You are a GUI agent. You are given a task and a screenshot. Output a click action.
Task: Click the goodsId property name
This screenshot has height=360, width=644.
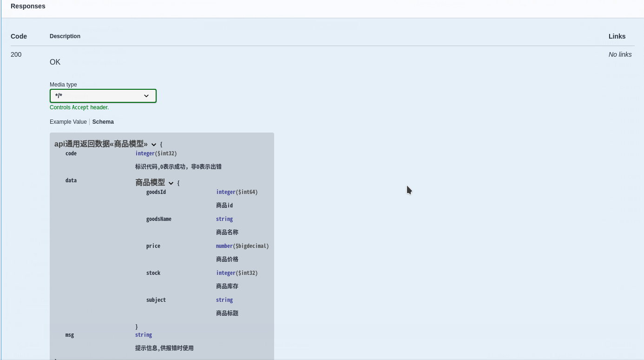pyautogui.click(x=156, y=192)
